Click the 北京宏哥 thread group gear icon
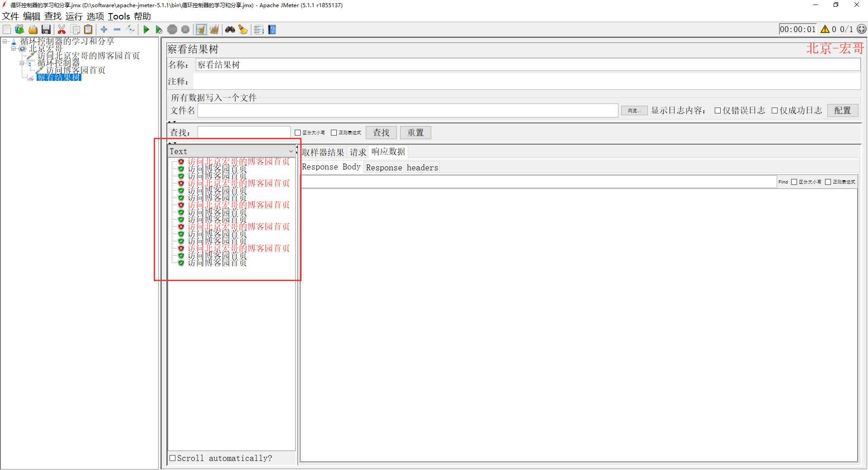The image size is (868, 470). pyautogui.click(x=23, y=49)
